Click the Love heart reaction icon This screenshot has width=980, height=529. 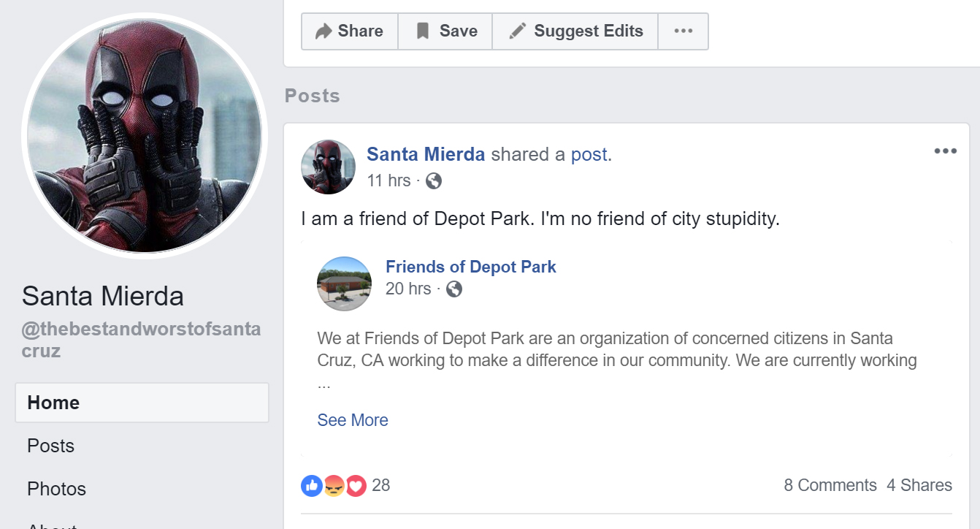tap(356, 485)
